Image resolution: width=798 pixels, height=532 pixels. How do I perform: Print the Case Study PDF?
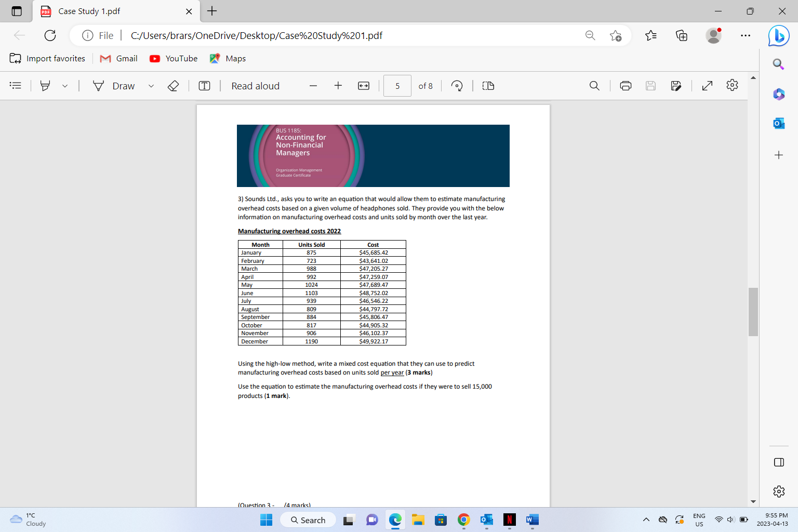pos(625,85)
